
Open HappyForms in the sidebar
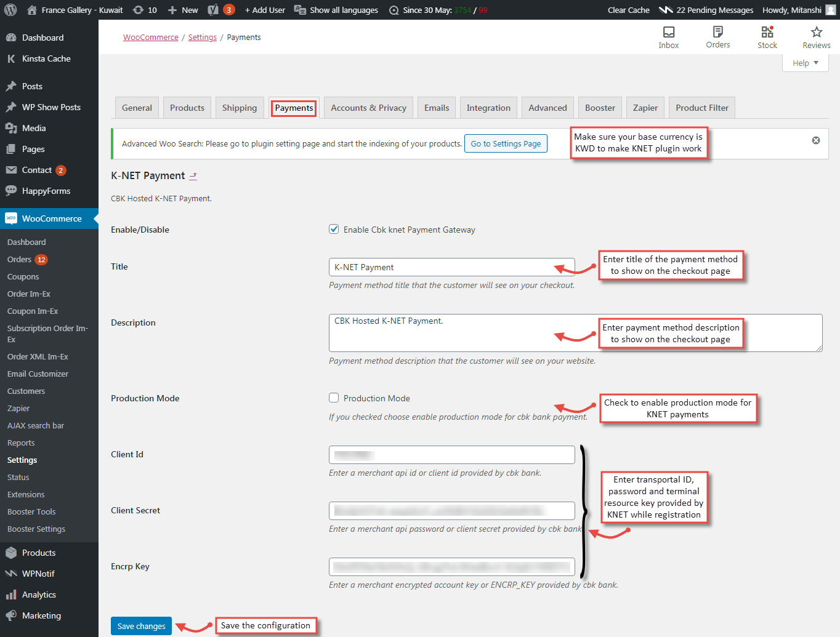pos(49,191)
